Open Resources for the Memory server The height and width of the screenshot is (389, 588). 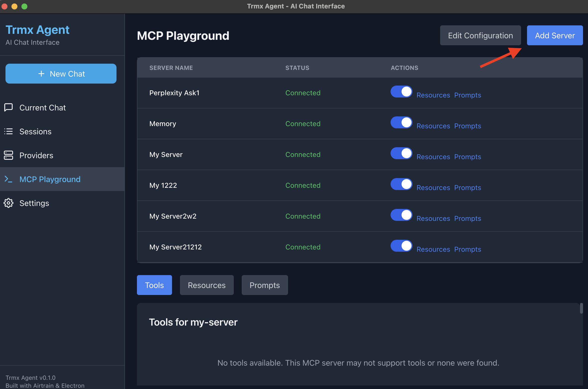(433, 126)
